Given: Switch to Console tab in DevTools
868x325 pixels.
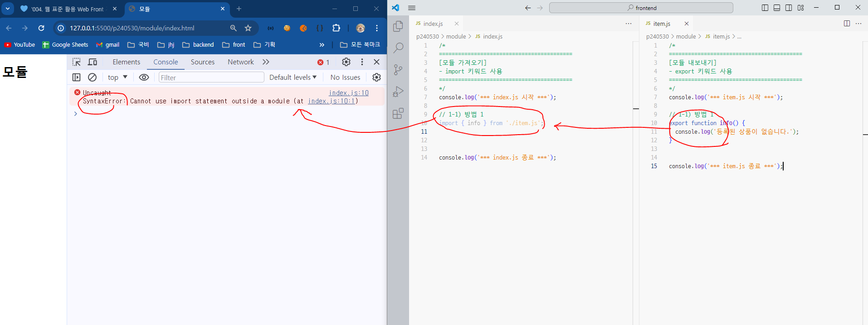Looking at the screenshot, I should pyautogui.click(x=166, y=62).
